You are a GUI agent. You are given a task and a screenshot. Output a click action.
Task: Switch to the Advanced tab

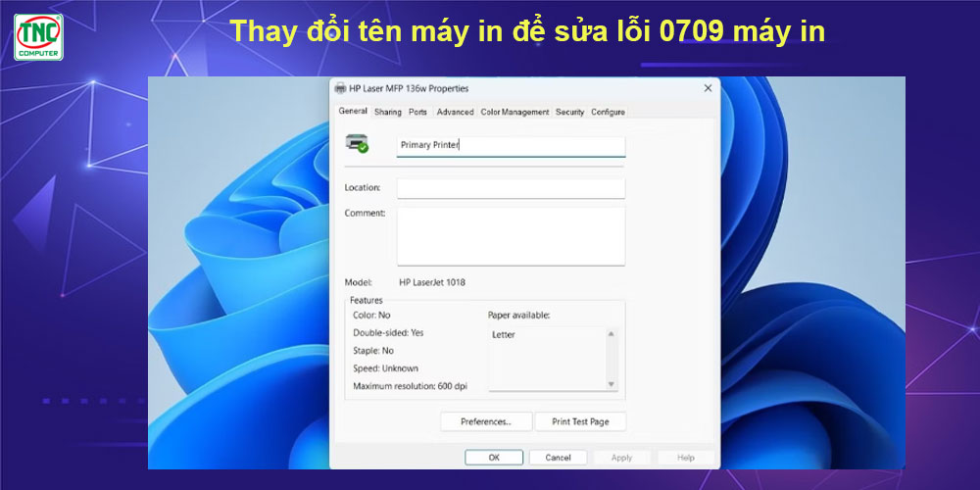point(455,112)
